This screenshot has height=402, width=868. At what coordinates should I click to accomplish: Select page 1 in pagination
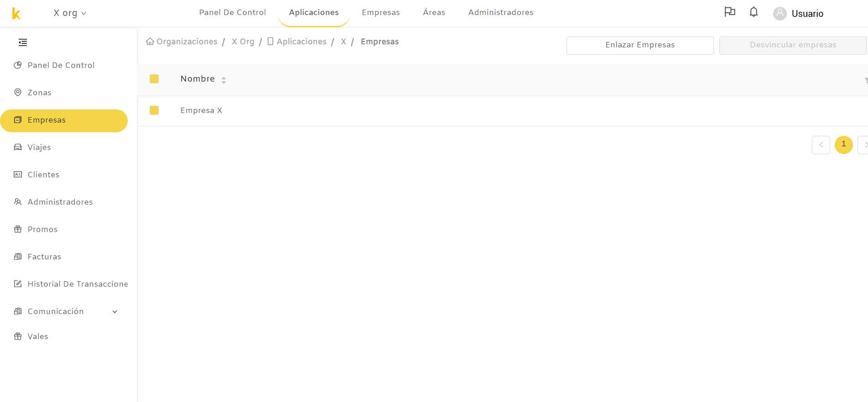(x=844, y=145)
